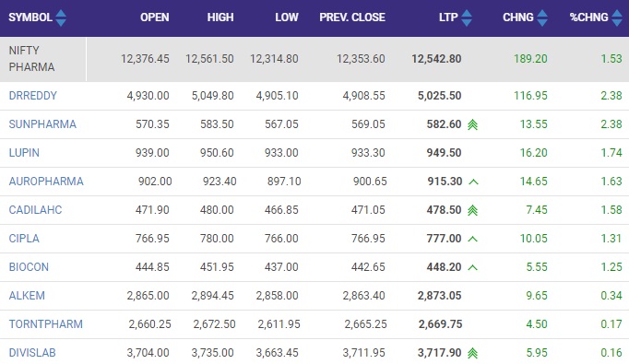The width and height of the screenshot is (629, 364).
Task: Open LUPIN stock link
Action: pyautogui.click(x=24, y=153)
